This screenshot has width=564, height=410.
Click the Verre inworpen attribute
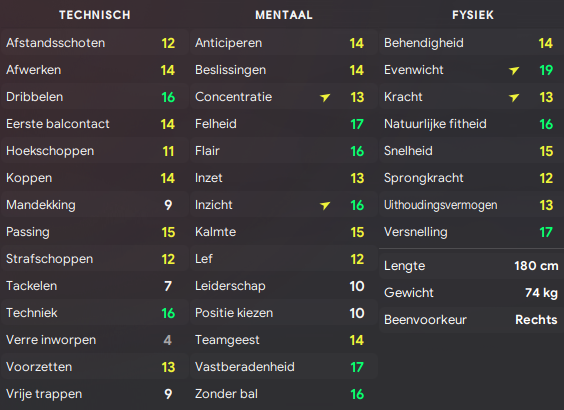pyautogui.click(x=95, y=340)
